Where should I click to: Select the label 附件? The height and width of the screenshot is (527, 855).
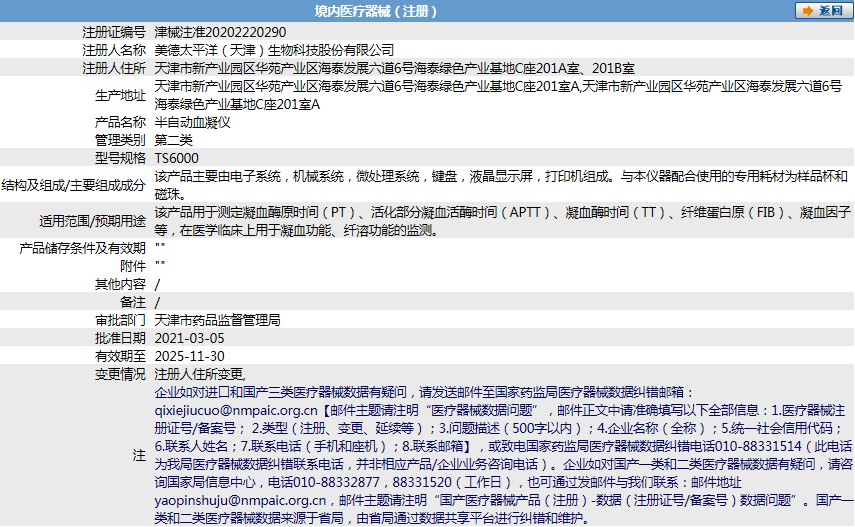pos(133,266)
